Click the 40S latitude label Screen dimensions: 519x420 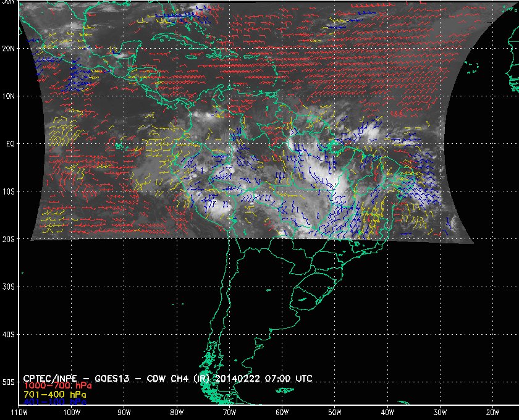[9, 334]
